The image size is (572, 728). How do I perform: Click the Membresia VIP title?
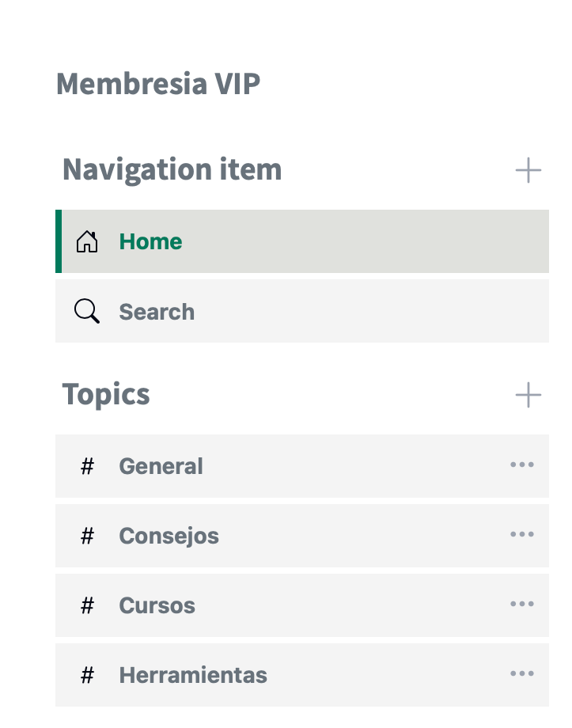pos(158,84)
